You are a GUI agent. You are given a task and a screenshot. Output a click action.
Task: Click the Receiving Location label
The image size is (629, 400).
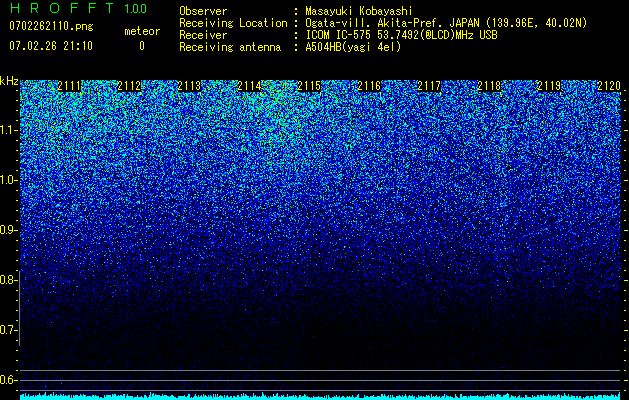pos(233,23)
